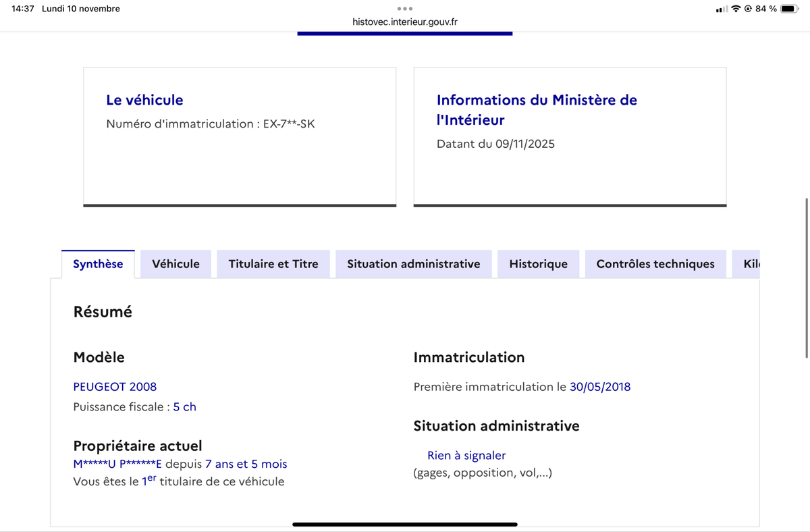Click the first registration date 30/05/2018

[600, 387]
